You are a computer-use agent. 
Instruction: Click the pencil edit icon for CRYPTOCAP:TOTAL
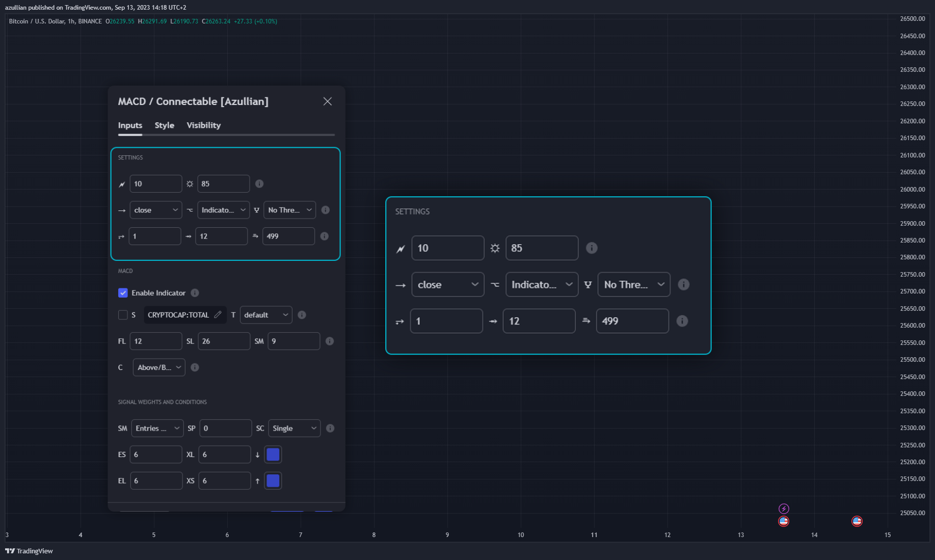click(x=218, y=315)
